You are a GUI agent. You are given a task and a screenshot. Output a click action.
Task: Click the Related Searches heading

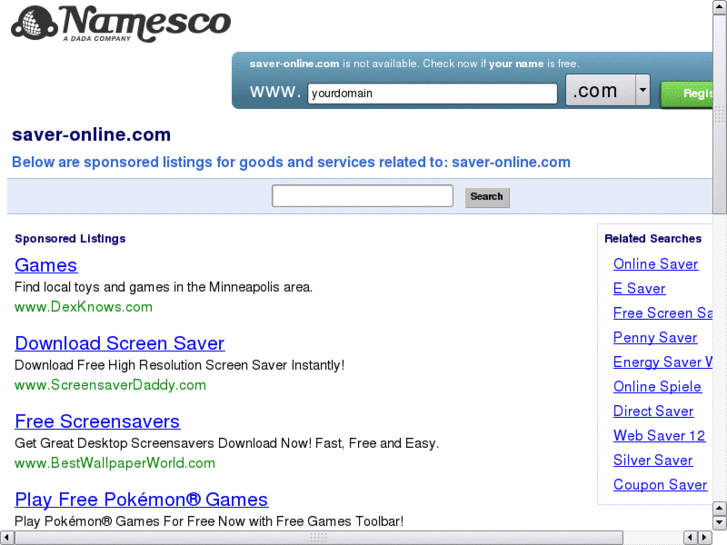click(x=653, y=238)
